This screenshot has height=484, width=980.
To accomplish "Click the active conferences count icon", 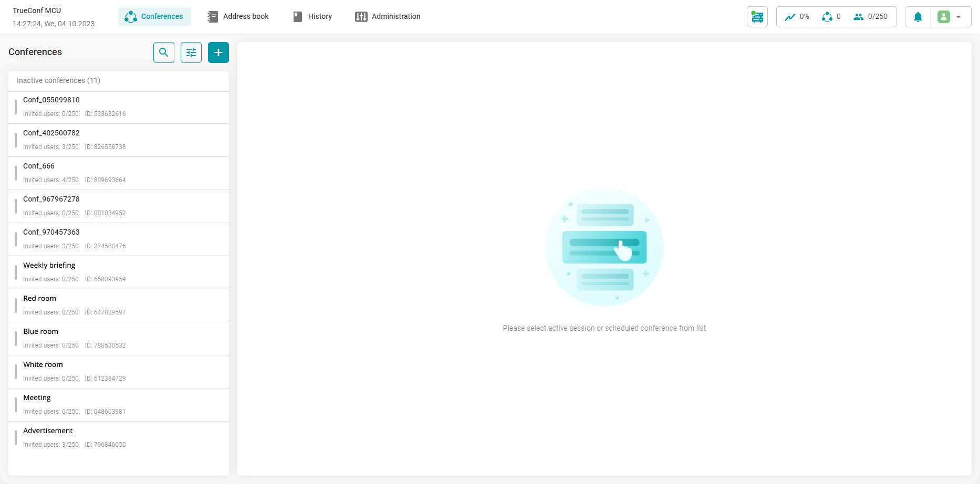I will pyautogui.click(x=827, y=17).
